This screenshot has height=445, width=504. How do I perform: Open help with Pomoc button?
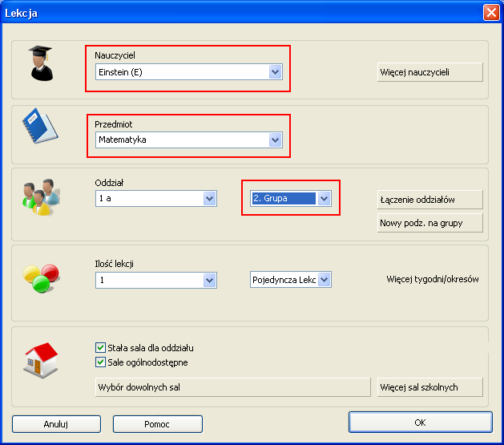point(158,424)
